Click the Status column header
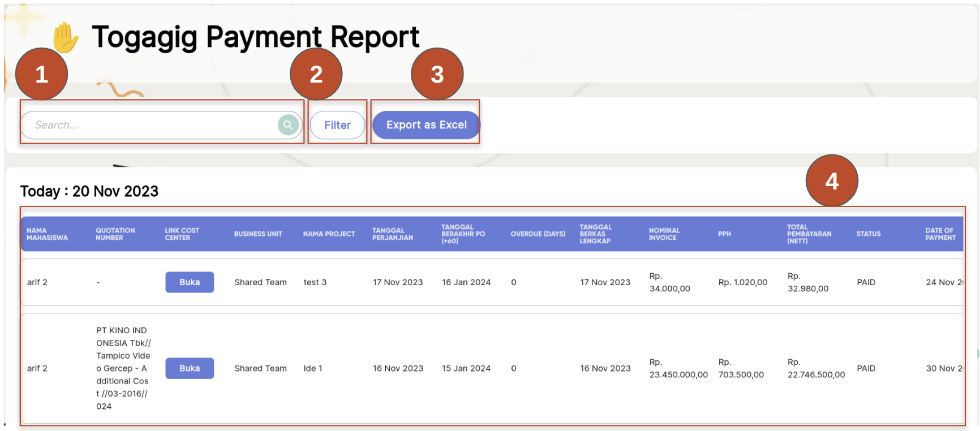The image size is (980, 431). (868, 234)
